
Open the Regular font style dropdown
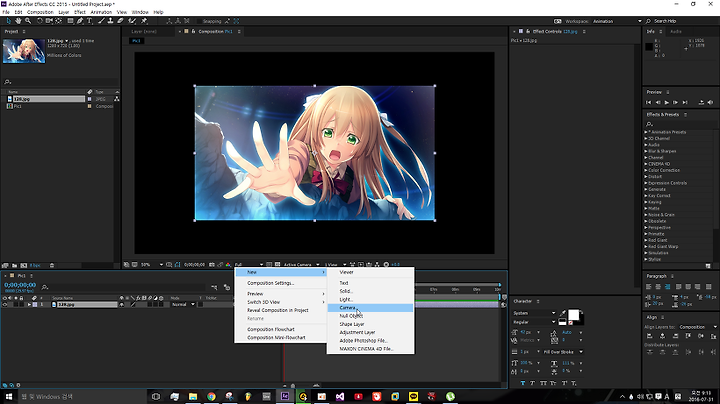tap(534, 322)
